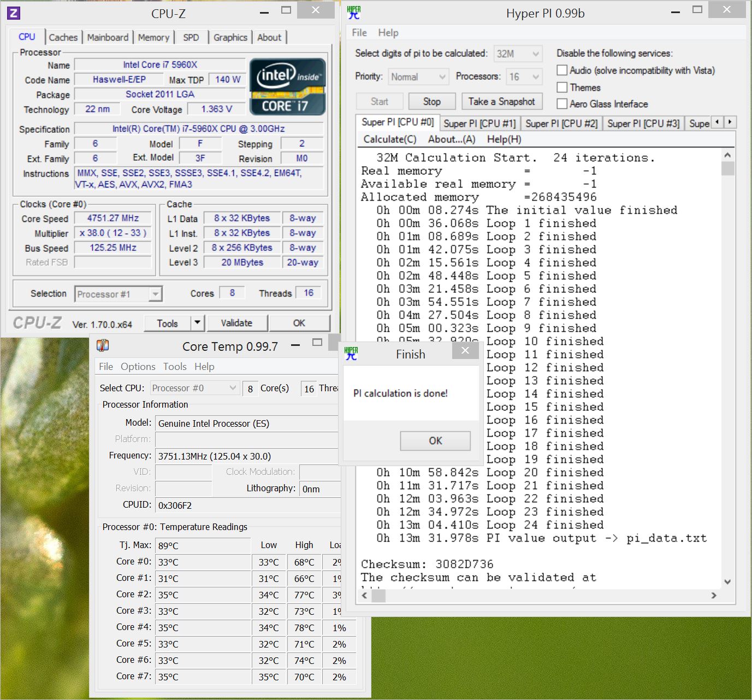Open the Tools dropdown arrow in CPU-Z
Image resolution: width=752 pixels, height=700 pixels.
198,323
